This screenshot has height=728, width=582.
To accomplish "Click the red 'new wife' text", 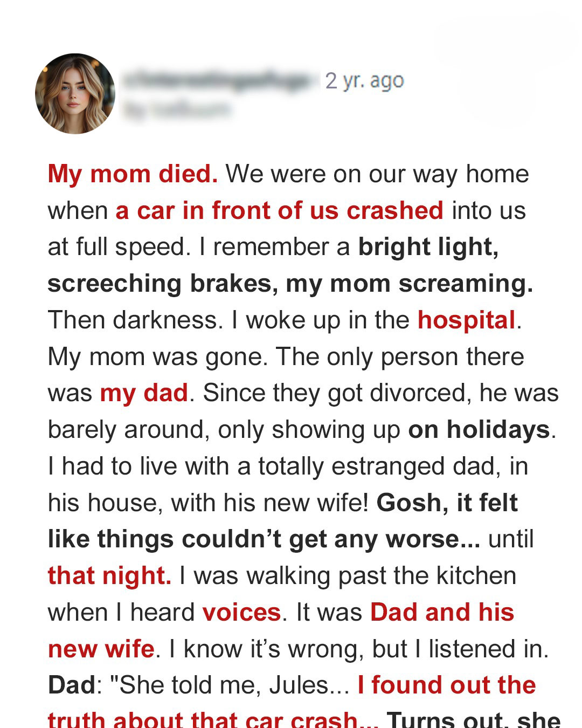I will [101, 649].
